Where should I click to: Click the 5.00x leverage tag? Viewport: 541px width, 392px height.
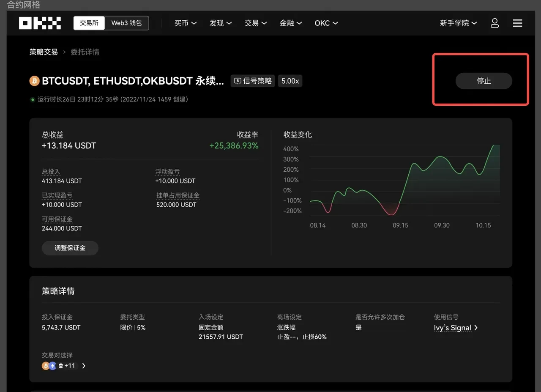point(290,81)
